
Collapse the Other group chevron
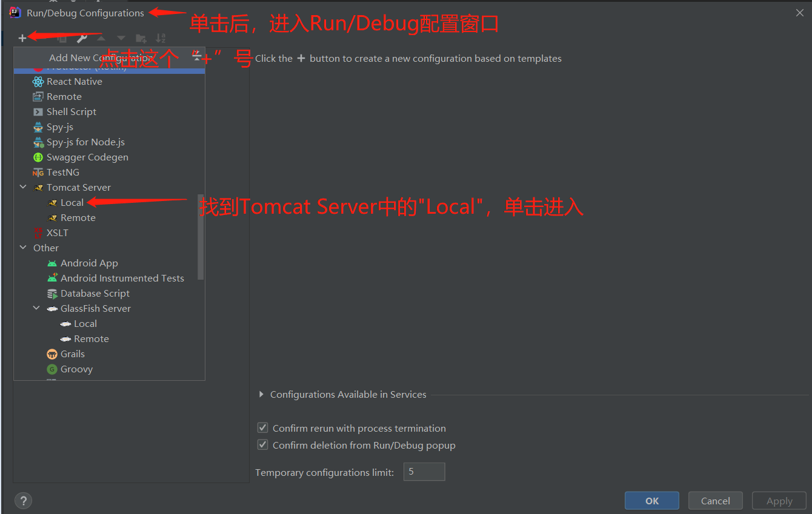[x=23, y=248]
